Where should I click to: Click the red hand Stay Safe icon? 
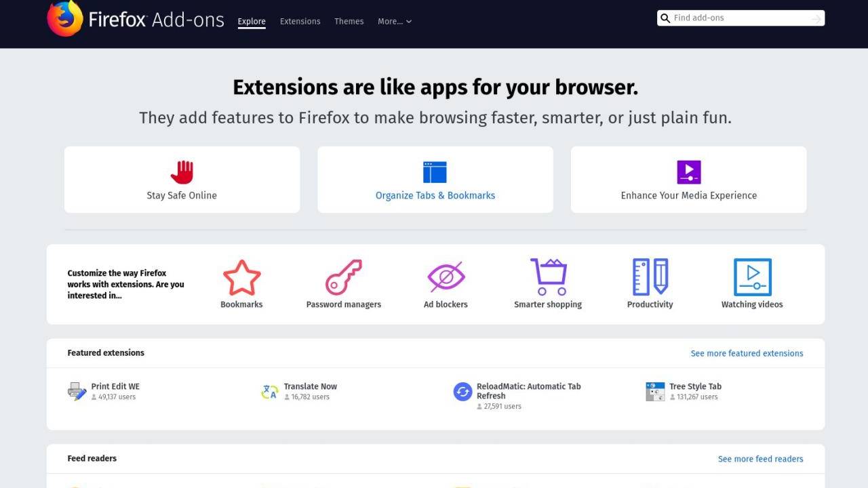tap(182, 172)
